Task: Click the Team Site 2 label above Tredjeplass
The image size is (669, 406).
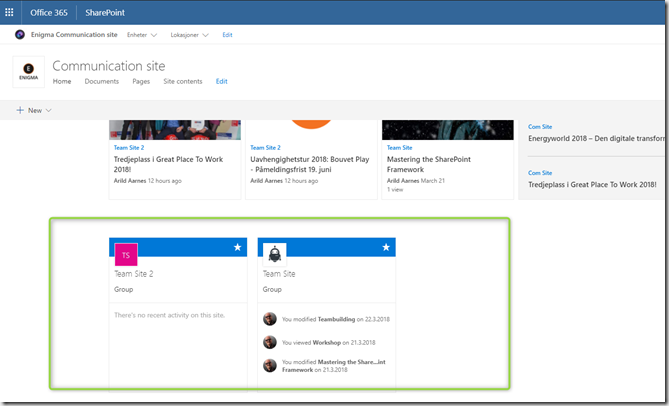Action: click(129, 148)
